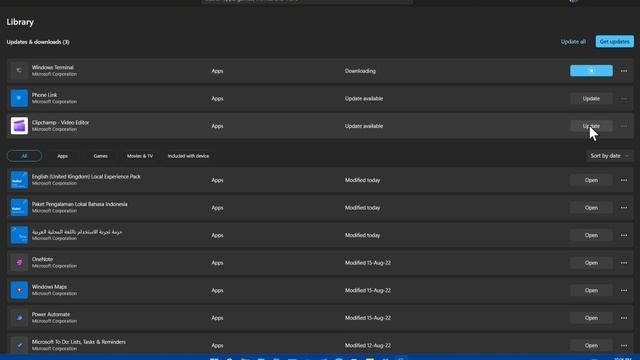This screenshot has width=640, height=360.
Task: Open more options for English Experience Pack
Action: (x=624, y=180)
